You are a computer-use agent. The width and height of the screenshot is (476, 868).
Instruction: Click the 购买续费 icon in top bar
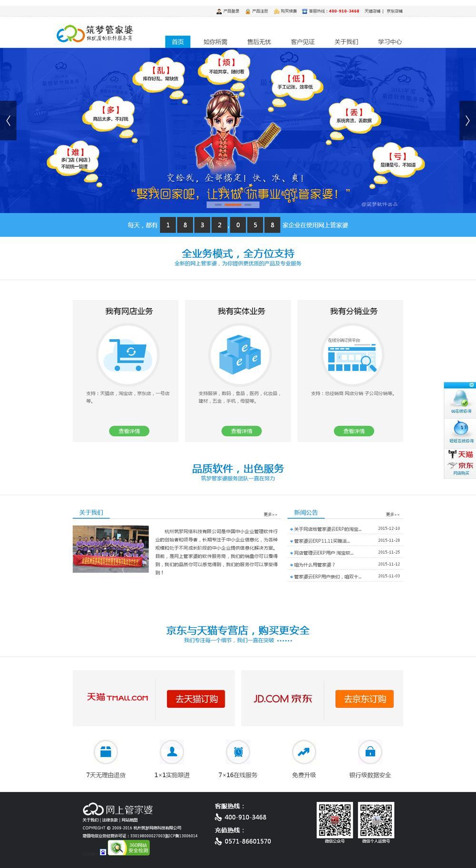(x=277, y=11)
